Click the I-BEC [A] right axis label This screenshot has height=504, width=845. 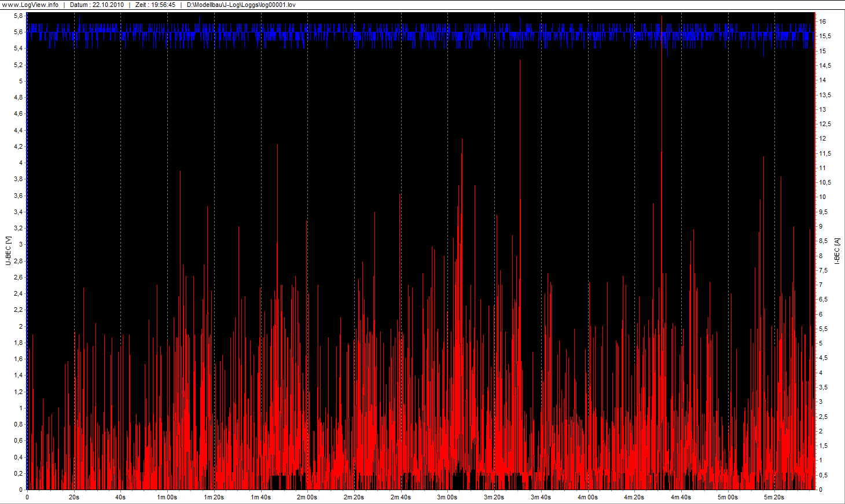click(837, 251)
